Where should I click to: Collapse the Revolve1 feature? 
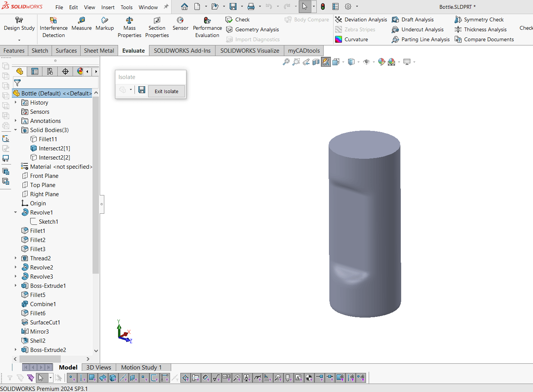tap(16, 212)
